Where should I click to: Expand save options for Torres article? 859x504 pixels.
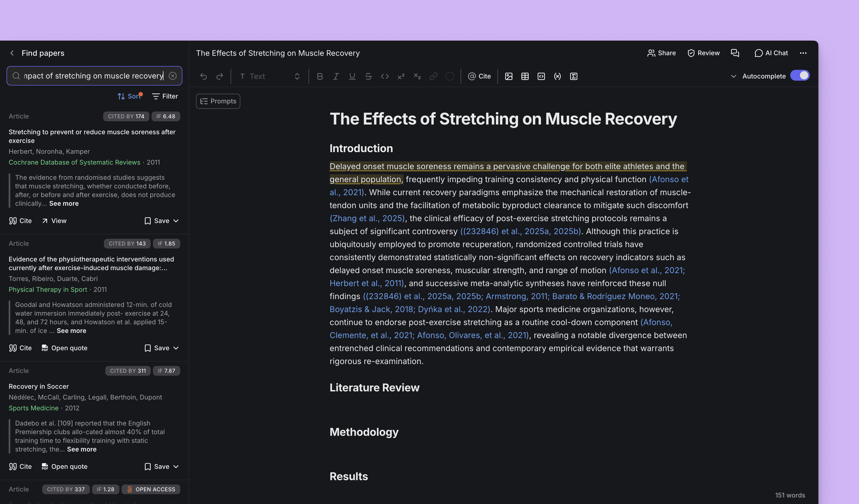tap(176, 348)
